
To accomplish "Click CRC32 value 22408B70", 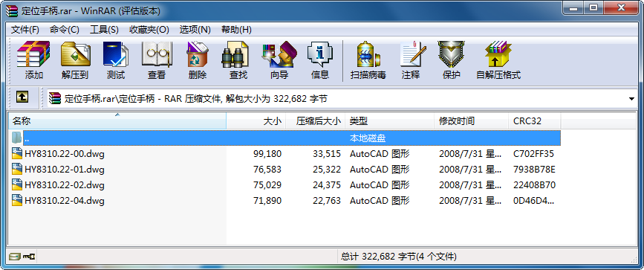I will pos(534,185).
